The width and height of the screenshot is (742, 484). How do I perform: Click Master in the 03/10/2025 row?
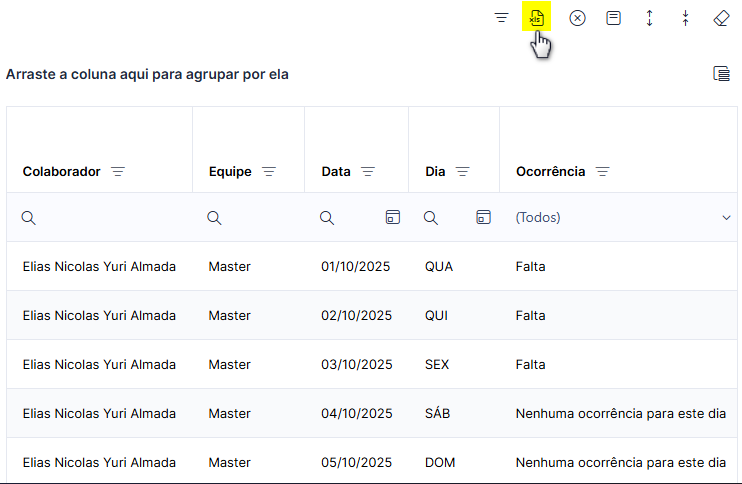(x=230, y=364)
